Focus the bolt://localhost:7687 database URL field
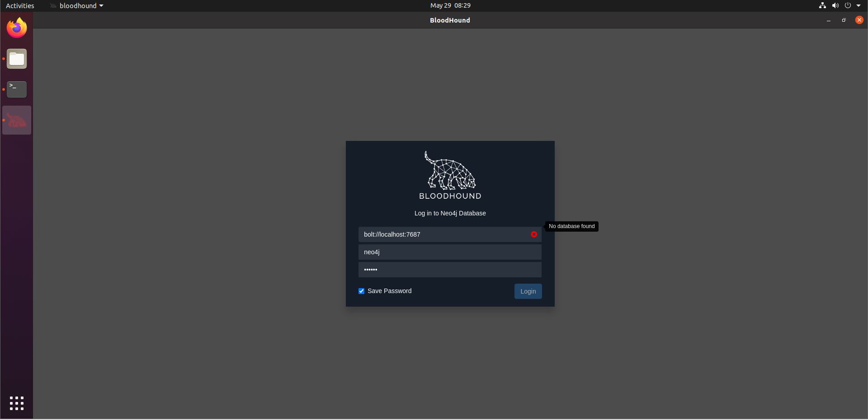Viewport: 868px width, 420px height. point(450,234)
